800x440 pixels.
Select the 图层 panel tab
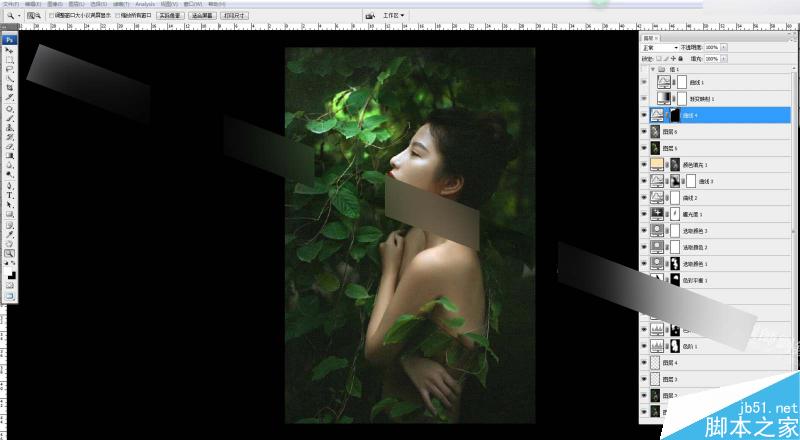pos(649,38)
